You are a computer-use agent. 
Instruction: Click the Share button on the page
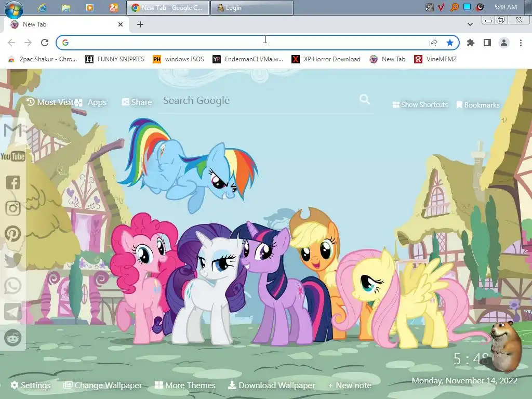point(137,102)
